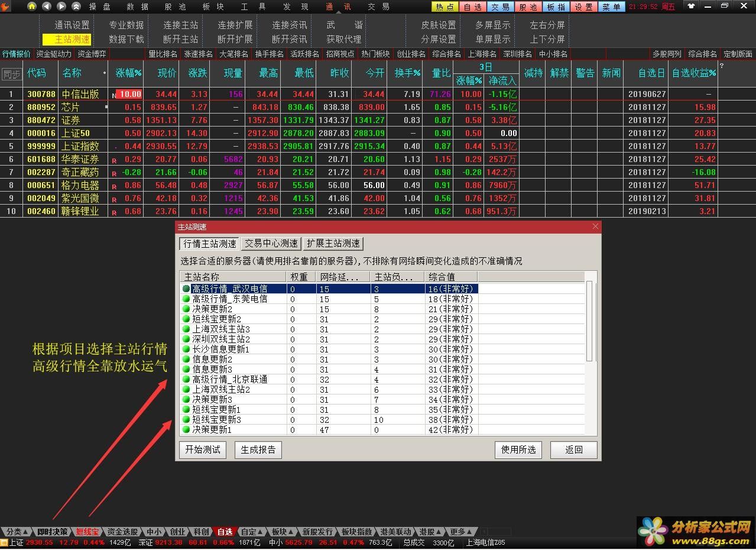Switch to the 量比排名 tab
The height and width of the screenshot is (550, 756).
click(163, 54)
